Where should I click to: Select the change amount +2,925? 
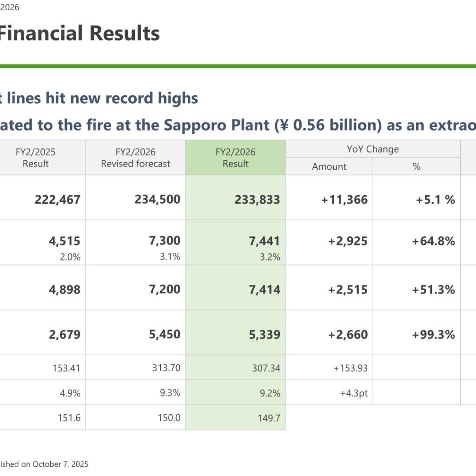pos(348,241)
